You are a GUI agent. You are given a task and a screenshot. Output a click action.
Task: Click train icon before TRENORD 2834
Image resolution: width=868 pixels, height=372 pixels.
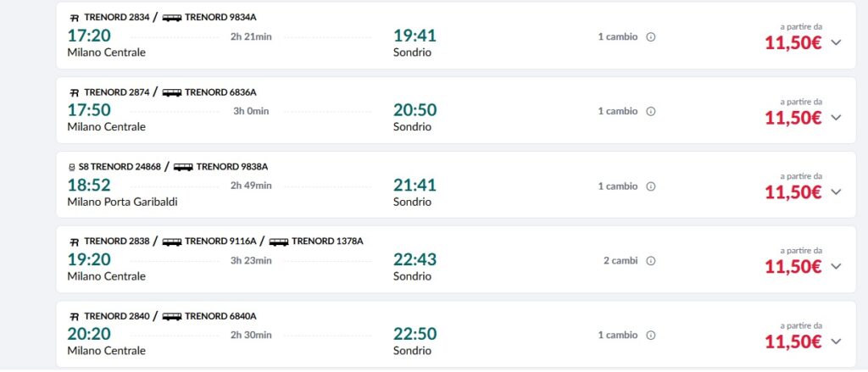point(75,18)
